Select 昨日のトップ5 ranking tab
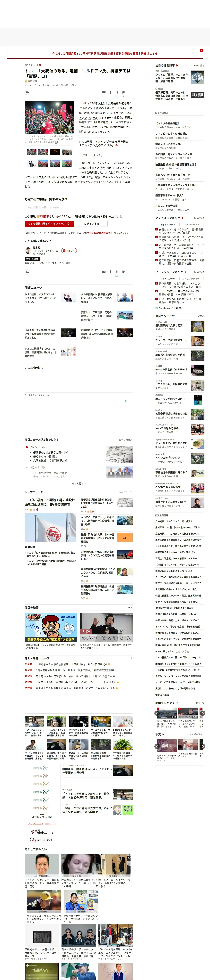Viewport: 210px width, 980px height. tap(192, 224)
